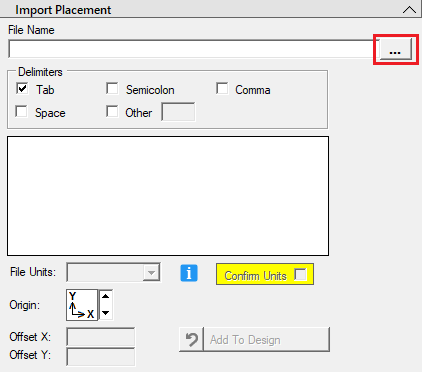Enable the Other delimiter checkbox
The width and height of the screenshot is (422, 372).
tap(112, 111)
